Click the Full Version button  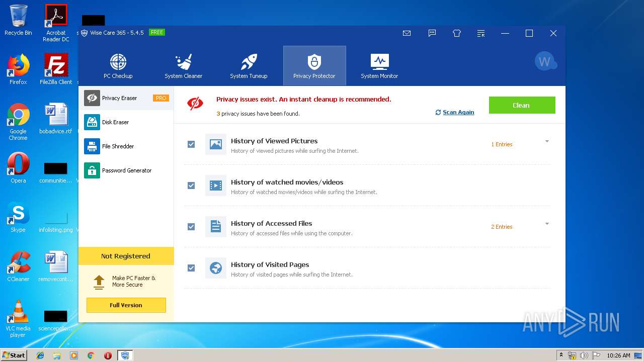coord(126,305)
